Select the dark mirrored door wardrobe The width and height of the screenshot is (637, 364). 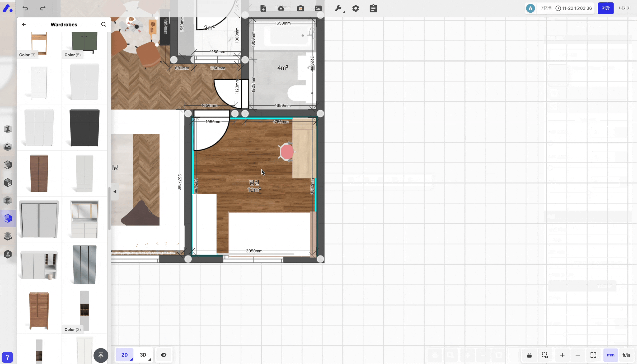[x=85, y=265]
